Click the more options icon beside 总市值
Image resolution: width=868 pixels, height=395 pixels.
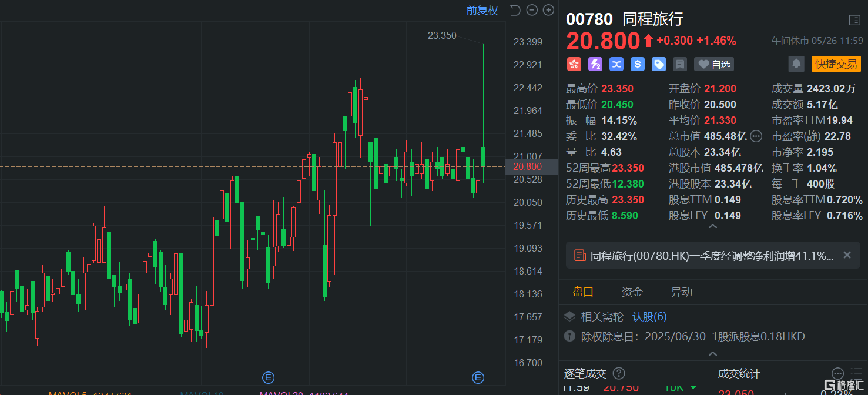pos(756,136)
